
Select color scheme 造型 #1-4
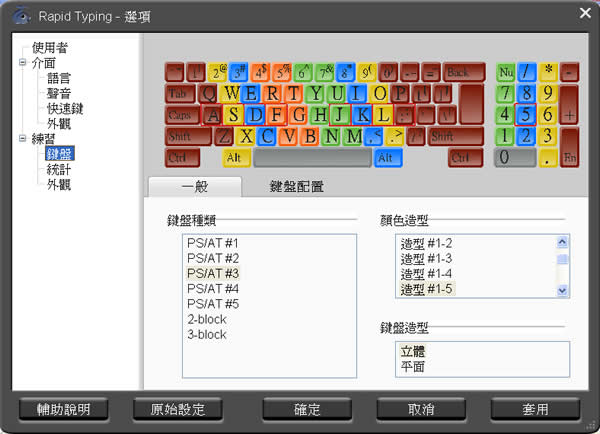(426, 274)
